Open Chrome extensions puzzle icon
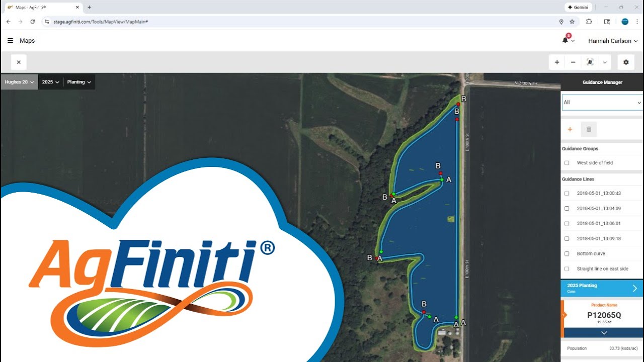This screenshot has height=362, width=644. point(589,22)
